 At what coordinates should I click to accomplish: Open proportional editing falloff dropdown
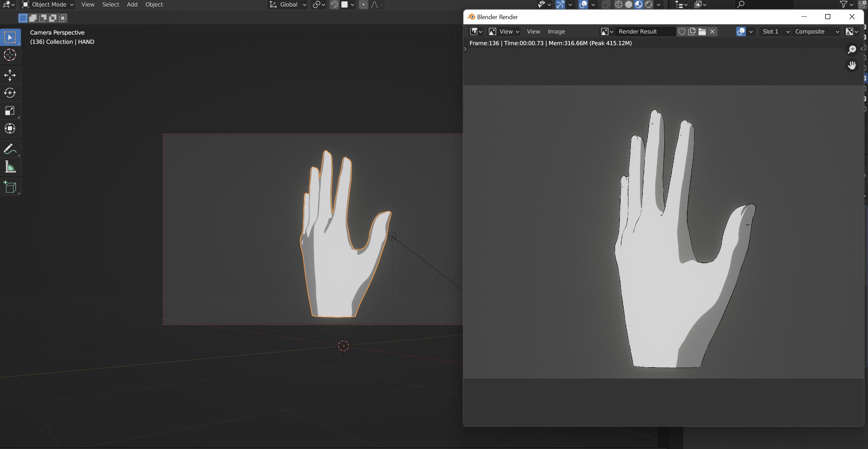pos(377,4)
